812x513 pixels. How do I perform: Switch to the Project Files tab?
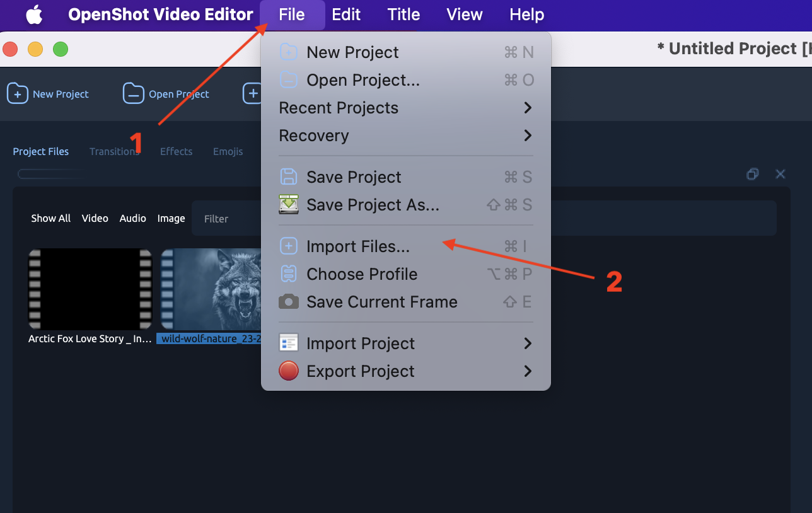pos(41,151)
